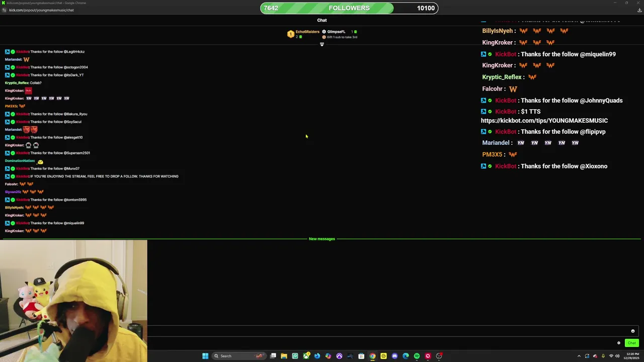Open network settings in system tray
Image resolution: width=644 pixels, height=362 pixels.
tap(611, 356)
